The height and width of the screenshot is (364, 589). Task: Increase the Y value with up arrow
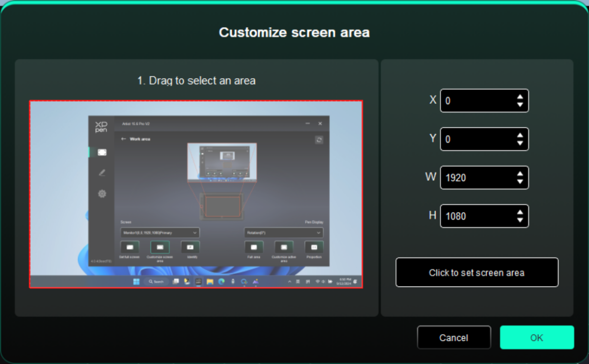pyautogui.click(x=520, y=135)
